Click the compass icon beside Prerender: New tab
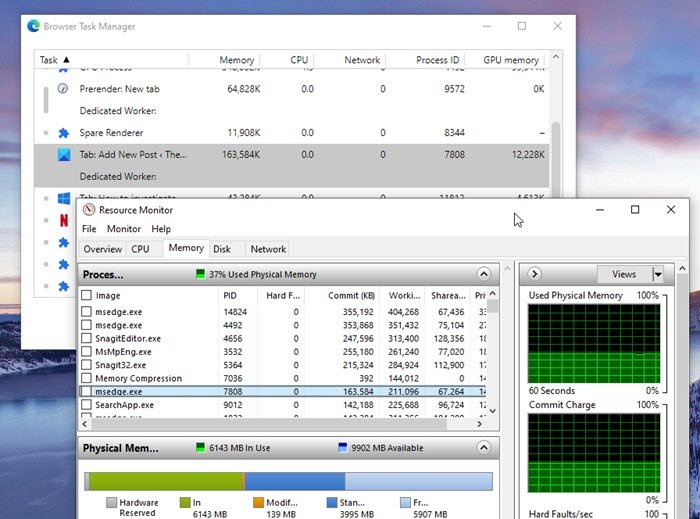The image size is (700, 519). [63, 89]
